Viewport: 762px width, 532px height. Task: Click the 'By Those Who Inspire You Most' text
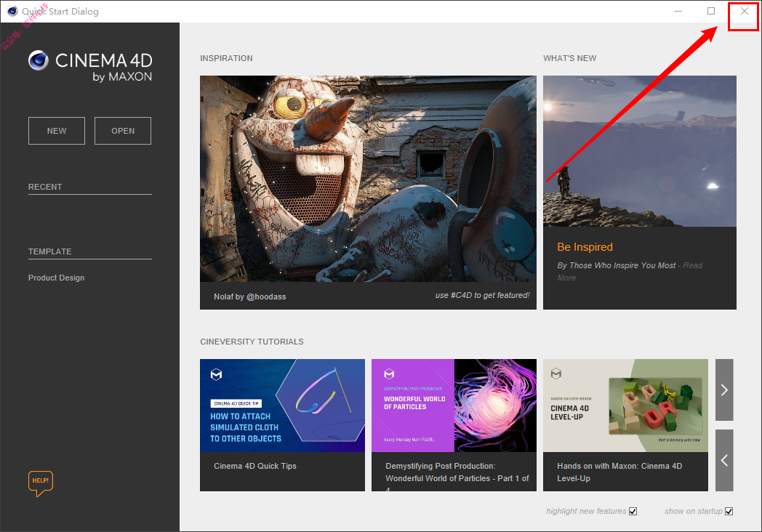coord(616,265)
